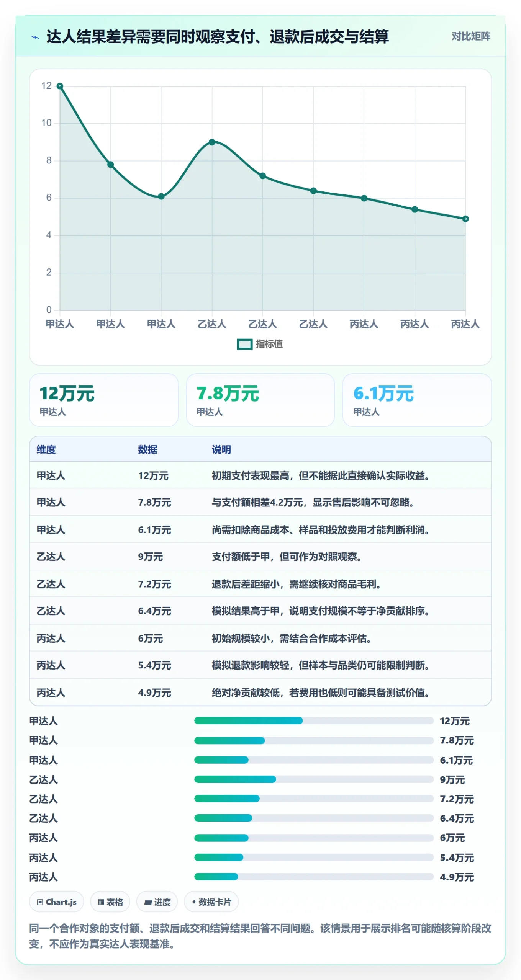Click the progress bar labeled 5.4万元
This screenshot has height=980, width=521.
pos(314,857)
